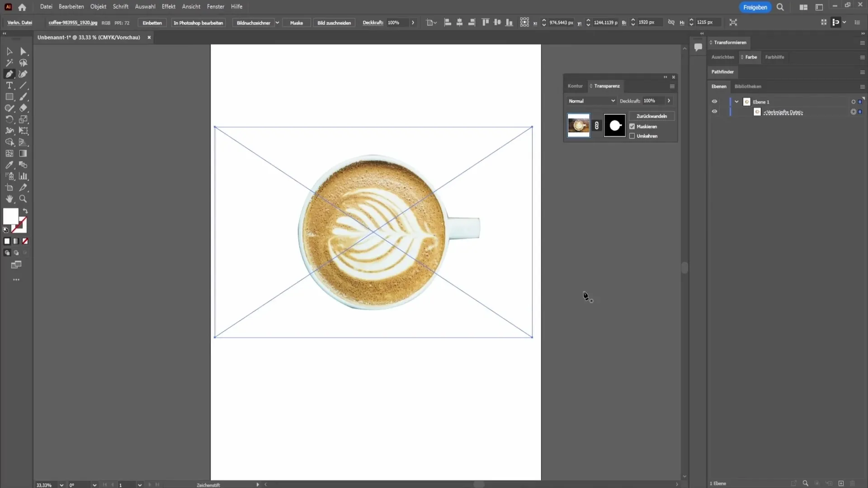Select the Blend tool
Viewport: 868px width, 488px height.
click(24, 165)
